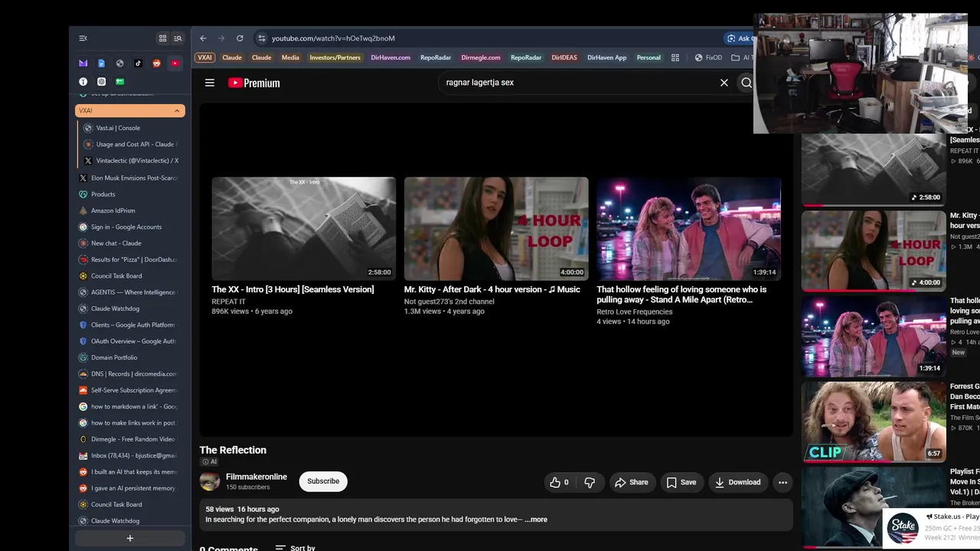This screenshot has height=551, width=980.
Task: Open the CLIP sidebar video thumbnail
Action: (x=874, y=422)
